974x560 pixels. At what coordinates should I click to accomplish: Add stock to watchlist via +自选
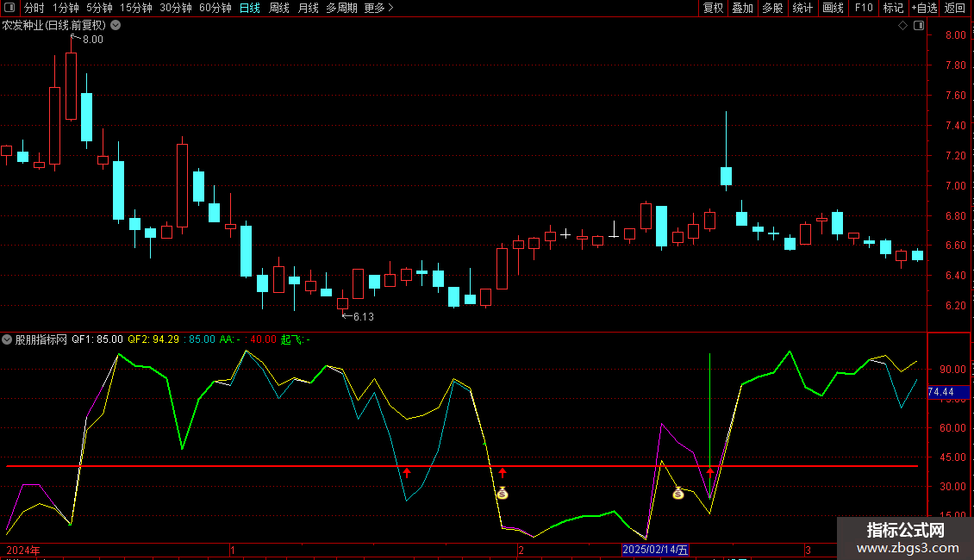coord(924,8)
